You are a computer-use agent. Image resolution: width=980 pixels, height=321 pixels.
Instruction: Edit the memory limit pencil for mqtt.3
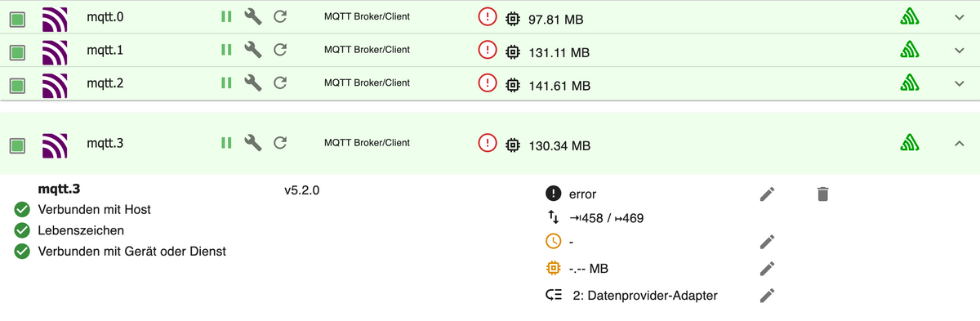coord(766,268)
